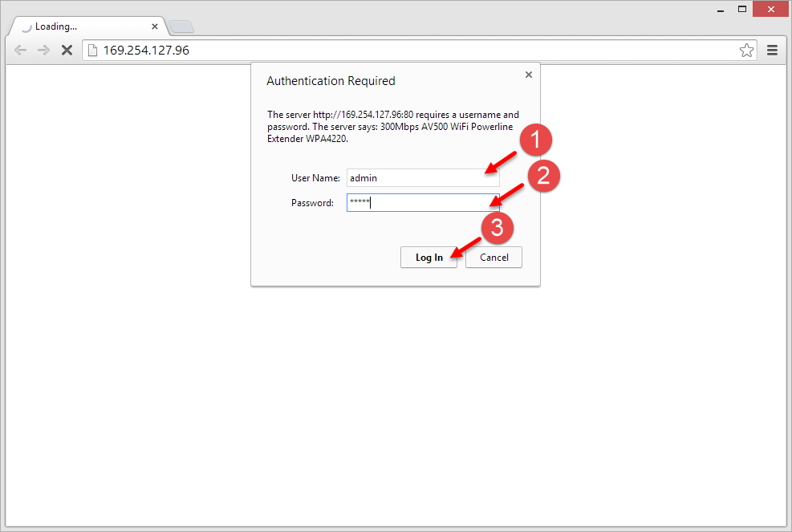Open a new tab
The image size is (792, 532).
coord(181,26)
